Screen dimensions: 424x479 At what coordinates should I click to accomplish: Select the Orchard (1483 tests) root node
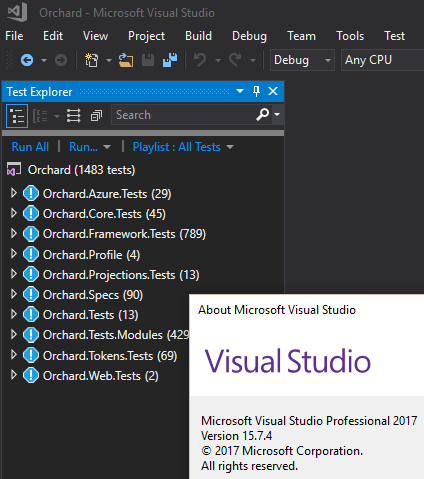pyautogui.click(x=81, y=170)
